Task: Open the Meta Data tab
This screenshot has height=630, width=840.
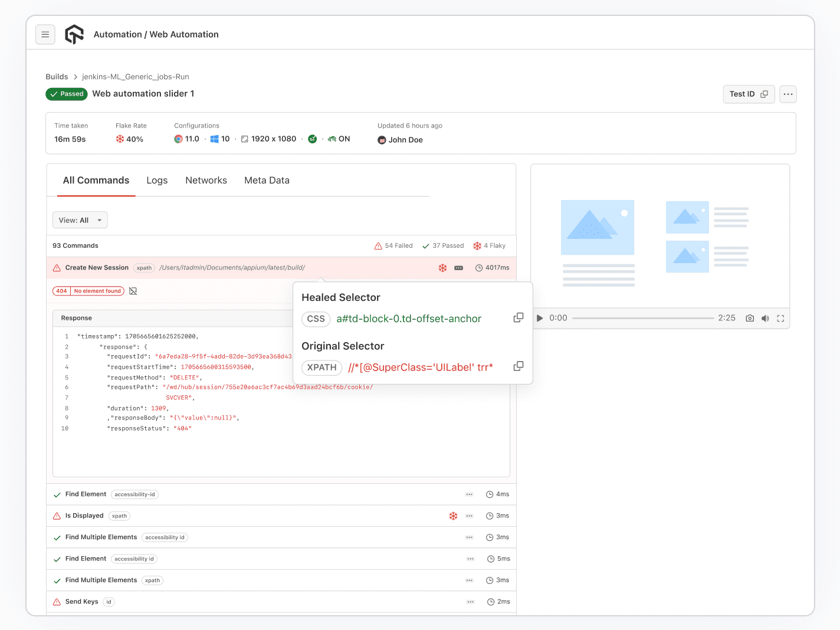Action: click(x=267, y=180)
